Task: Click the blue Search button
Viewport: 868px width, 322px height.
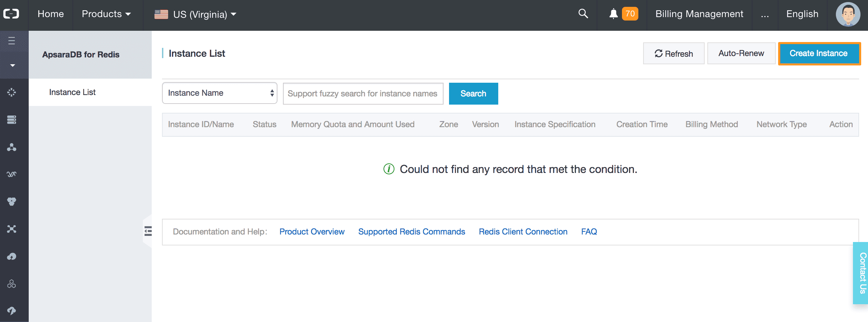Action: [x=473, y=94]
